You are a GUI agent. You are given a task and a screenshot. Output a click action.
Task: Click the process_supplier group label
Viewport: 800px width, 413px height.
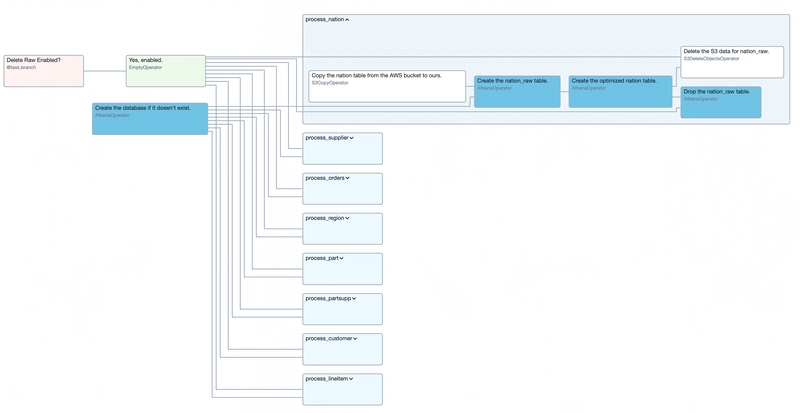(327, 138)
